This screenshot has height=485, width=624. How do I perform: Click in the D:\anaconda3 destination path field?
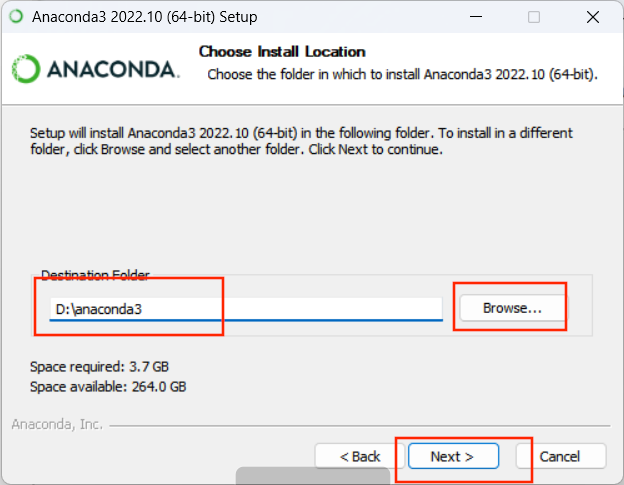coord(246,309)
